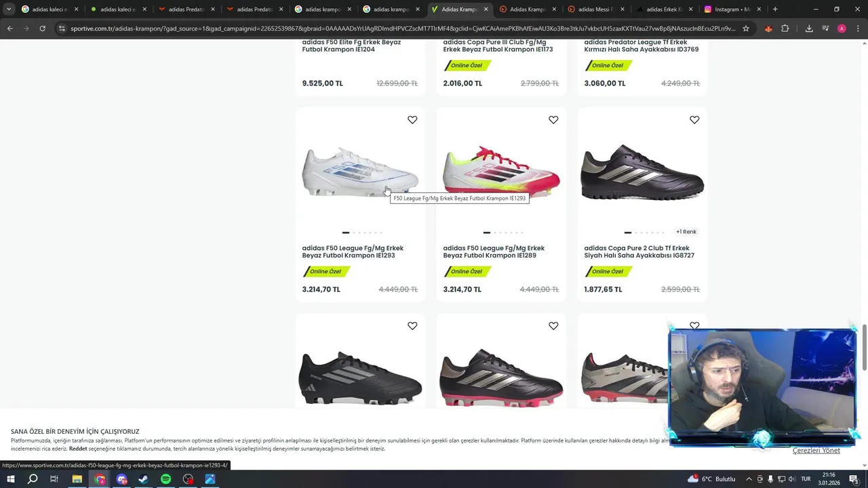Click the crossed-out 2.599,00 TL price
The width and height of the screenshot is (868, 488).
point(680,289)
